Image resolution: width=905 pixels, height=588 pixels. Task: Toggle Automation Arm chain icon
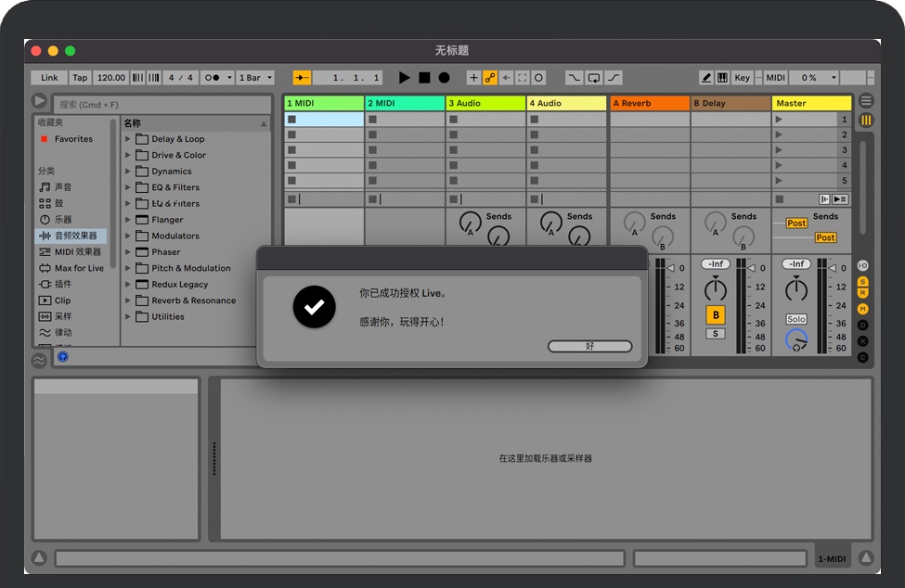click(490, 77)
